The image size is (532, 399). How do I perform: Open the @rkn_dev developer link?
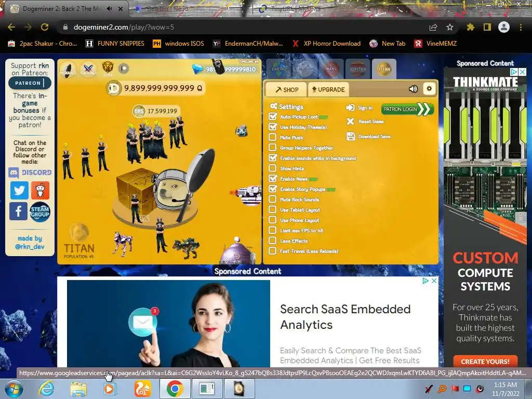[x=30, y=247]
